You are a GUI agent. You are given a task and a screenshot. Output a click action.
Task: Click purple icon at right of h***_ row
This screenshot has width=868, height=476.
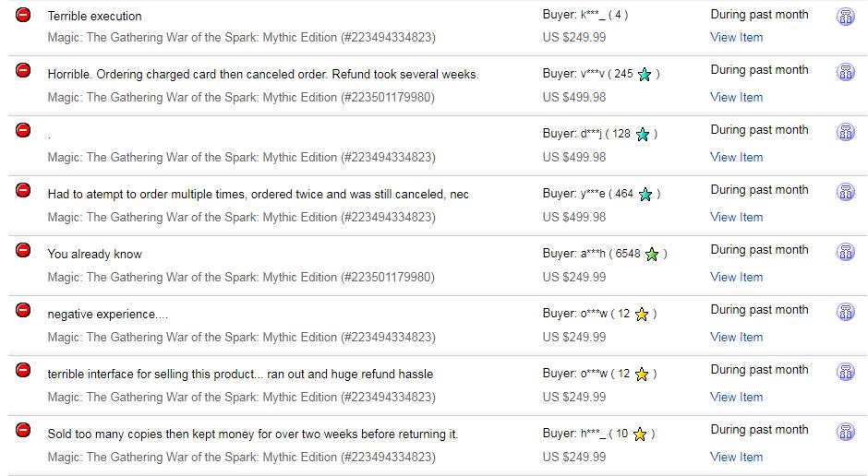(845, 432)
